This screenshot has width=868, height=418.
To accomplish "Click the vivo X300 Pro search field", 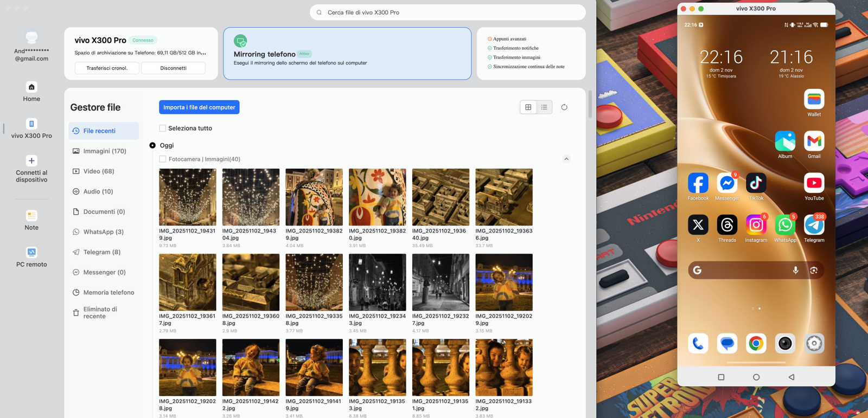I will click(x=448, y=12).
